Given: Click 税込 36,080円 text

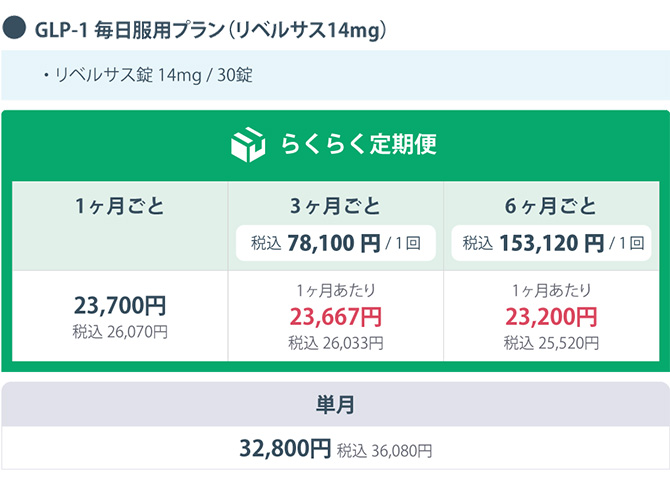Looking at the screenshot, I should coord(385,451).
